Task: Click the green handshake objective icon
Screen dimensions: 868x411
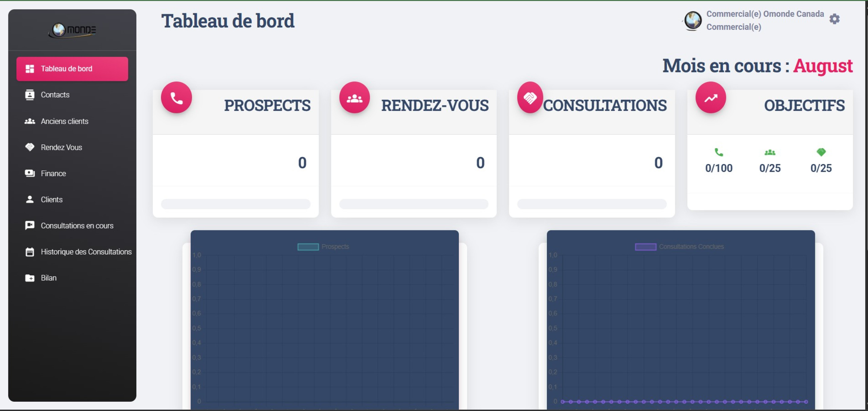Action: coord(821,153)
